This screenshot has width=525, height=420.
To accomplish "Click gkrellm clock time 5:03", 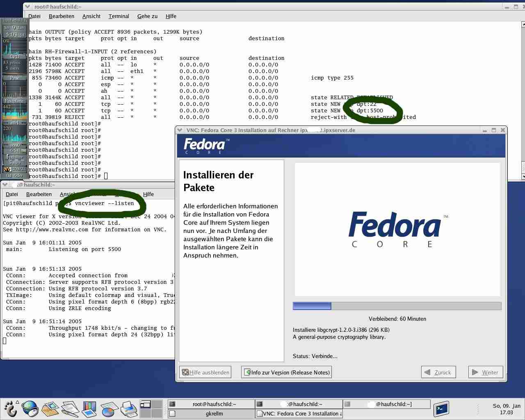I will coord(15,35).
